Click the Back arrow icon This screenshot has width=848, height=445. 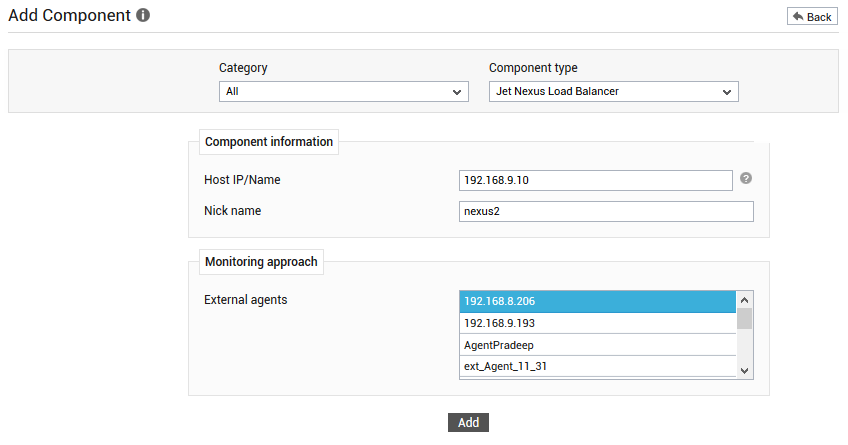coord(798,17)
